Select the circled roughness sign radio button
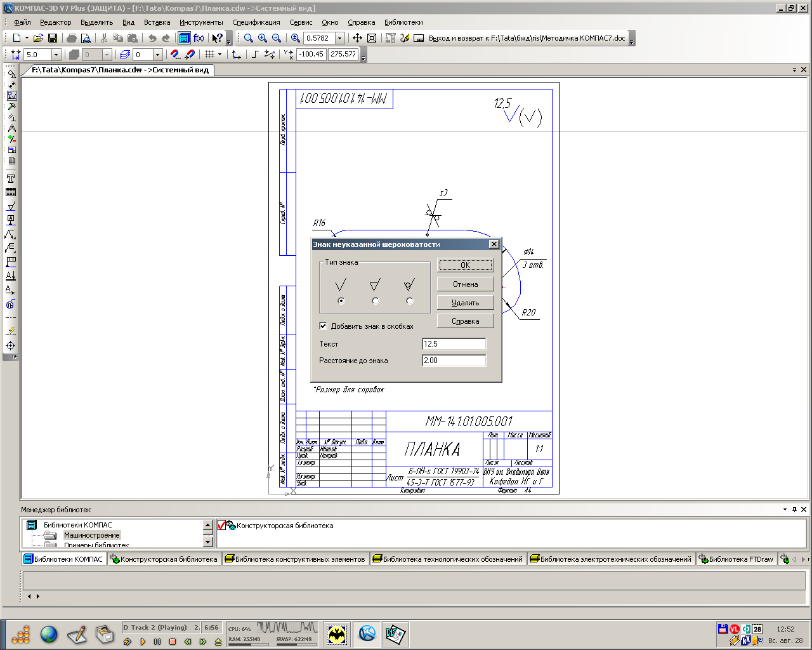The height and width of the screenshot is (650, 812). coord(410,301)
